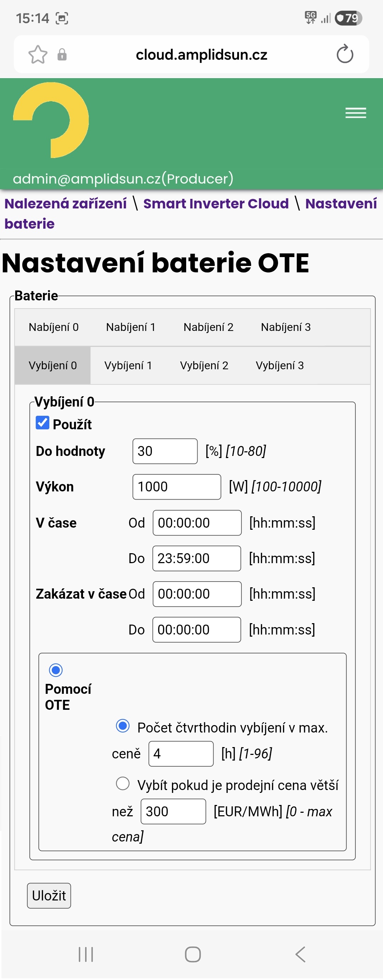Tap the site security padlock icon

(x=62, y=55)
